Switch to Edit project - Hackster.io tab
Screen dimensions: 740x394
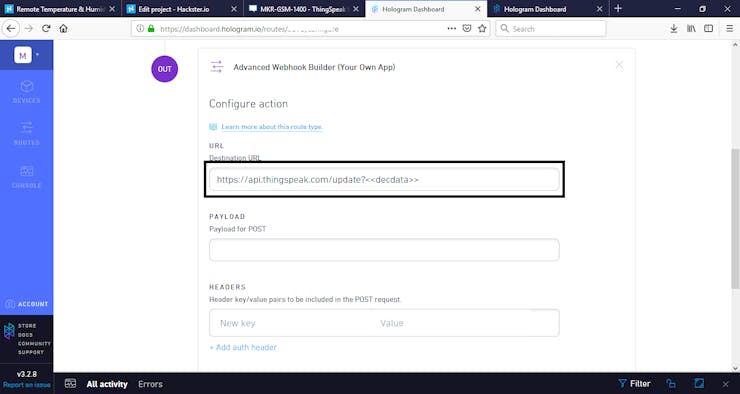(x=182, y=8)
